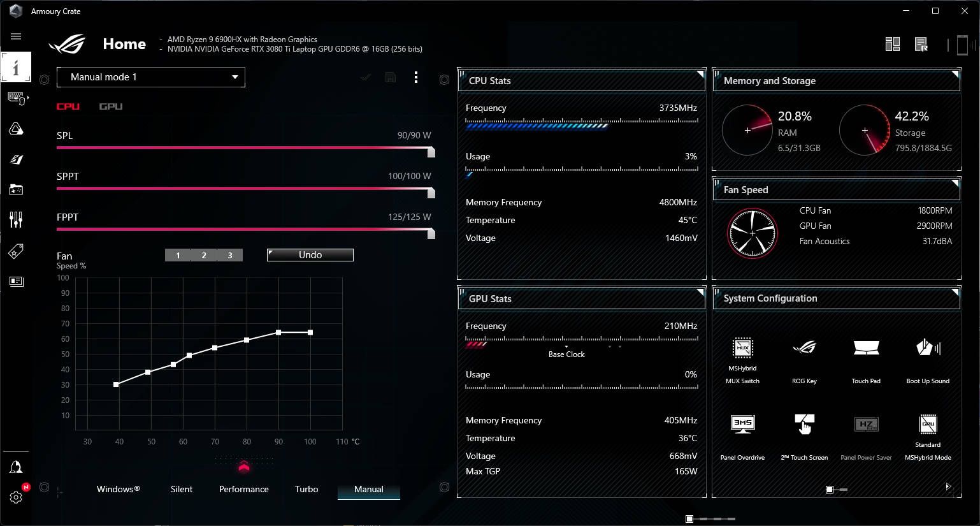The height and width of the screenshot is (526, 980).
Task: Select the Turbo operating mode
Action: coord(306,489)
